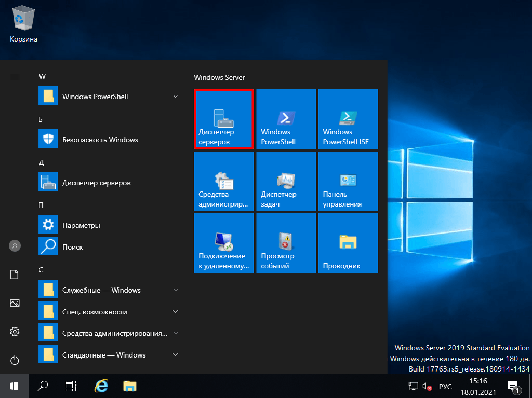Launch the Просмотр событий tile
Screen dimensions: 532x398
click(x=286, y=243)
